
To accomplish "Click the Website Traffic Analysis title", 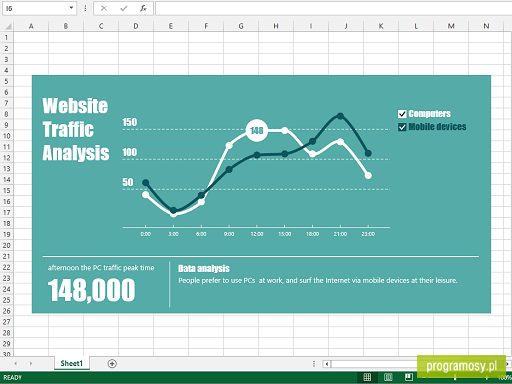I will [76, 129].
